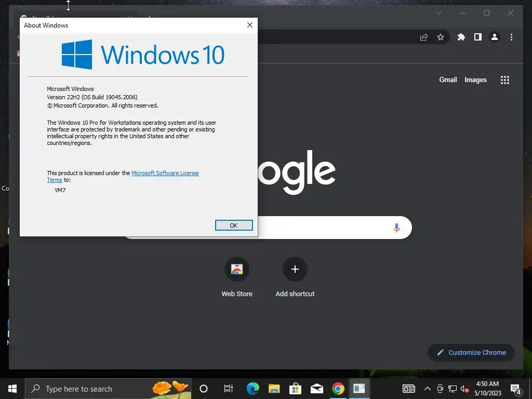Open Chrome three-dot menu
This screenshot has height=399, width=532.
[511, 37]
